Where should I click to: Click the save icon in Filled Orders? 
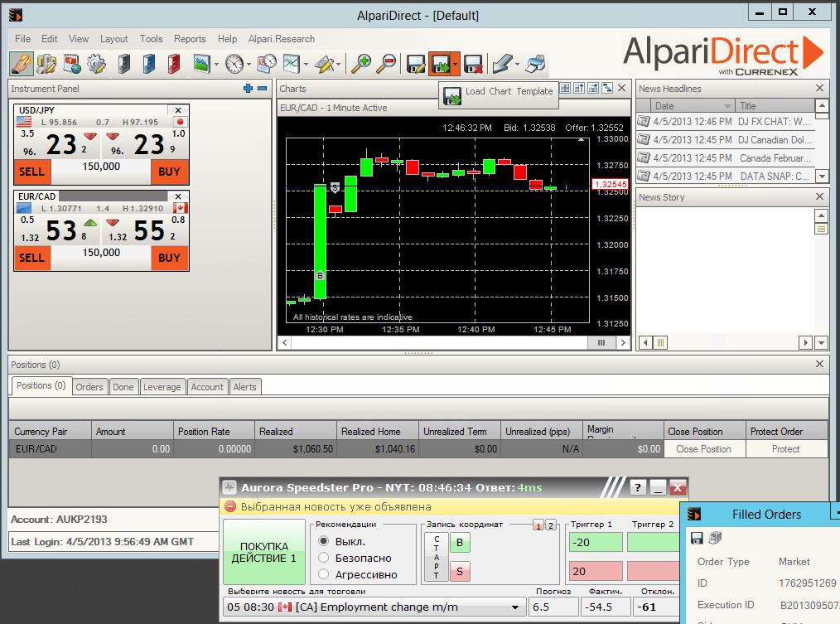tap(697, 538)
